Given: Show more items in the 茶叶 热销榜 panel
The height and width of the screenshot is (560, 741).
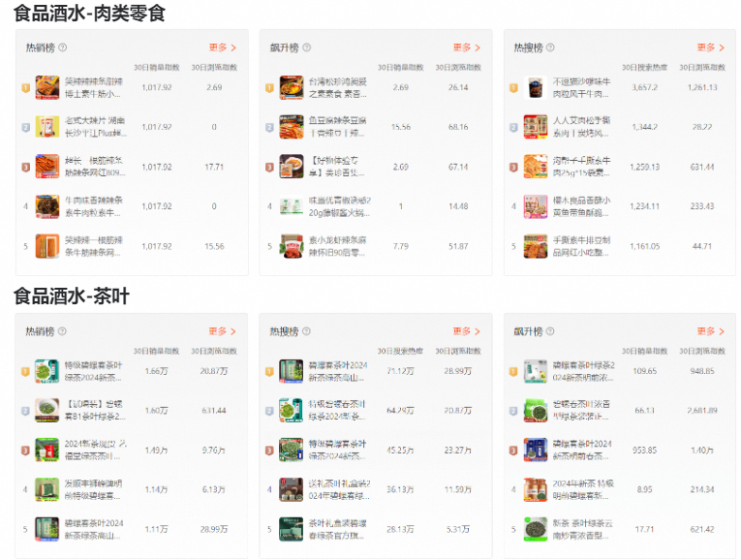Looking at the screenshot, I should (x=222, y=331).
